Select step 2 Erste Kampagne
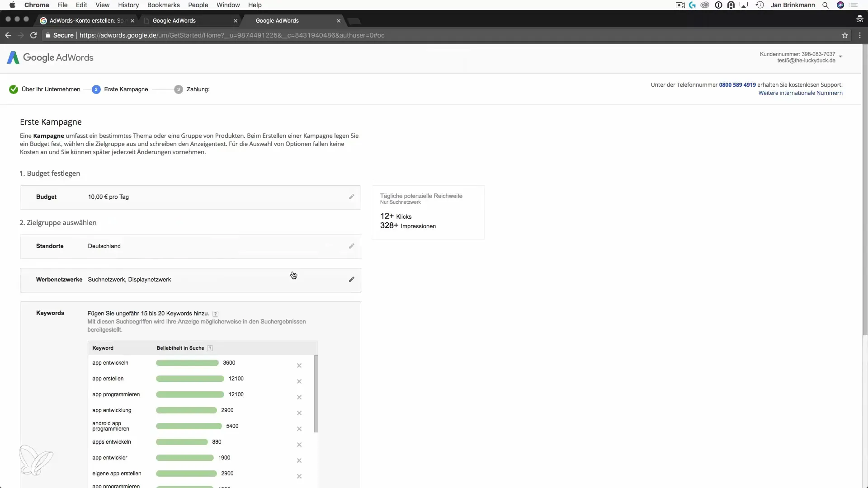The image size is (868, 488). pyautogui.click(x=120, y=89)
